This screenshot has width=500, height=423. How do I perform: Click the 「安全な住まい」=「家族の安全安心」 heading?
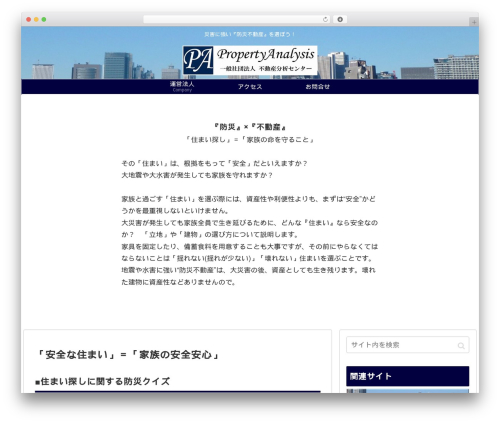pos(128,355)
